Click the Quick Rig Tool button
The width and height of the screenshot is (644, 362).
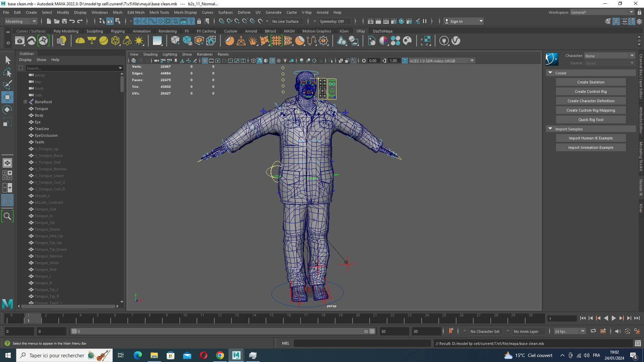(590, 120)
